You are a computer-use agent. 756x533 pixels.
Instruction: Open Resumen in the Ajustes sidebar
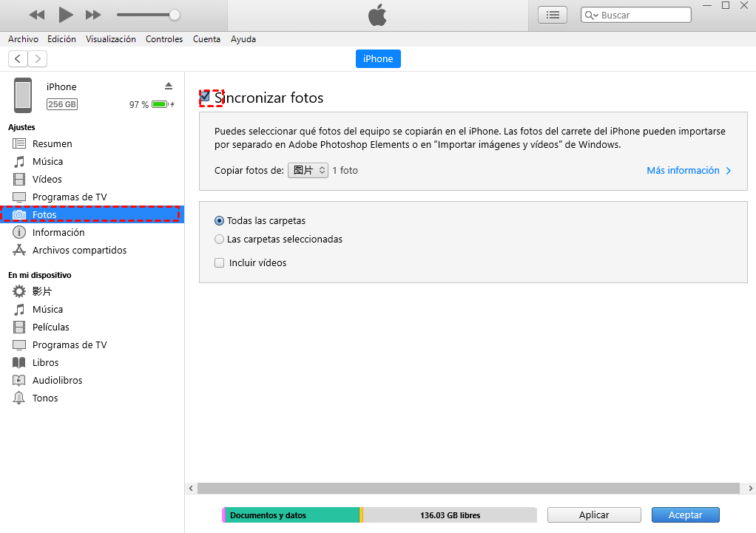[52, 143]
